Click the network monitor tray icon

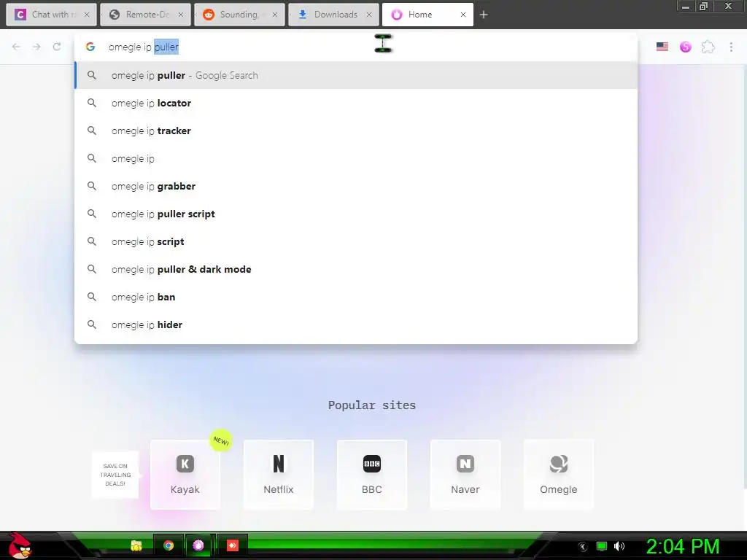[x=602, y=546]
